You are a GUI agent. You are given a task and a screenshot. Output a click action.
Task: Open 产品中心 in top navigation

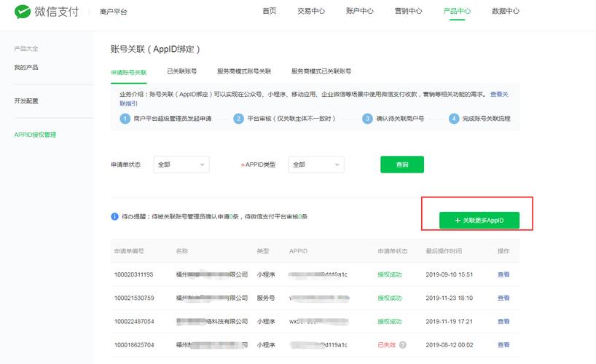click(x=457, y=11)
